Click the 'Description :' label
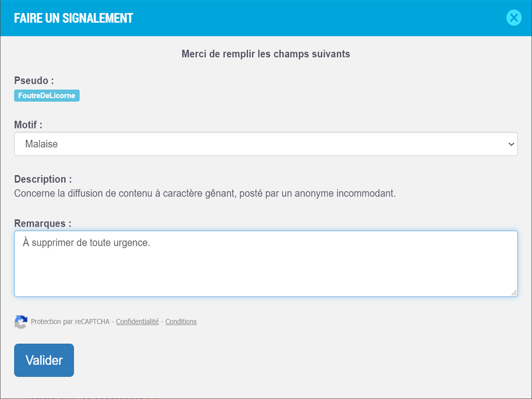 (x=43, y=179)
